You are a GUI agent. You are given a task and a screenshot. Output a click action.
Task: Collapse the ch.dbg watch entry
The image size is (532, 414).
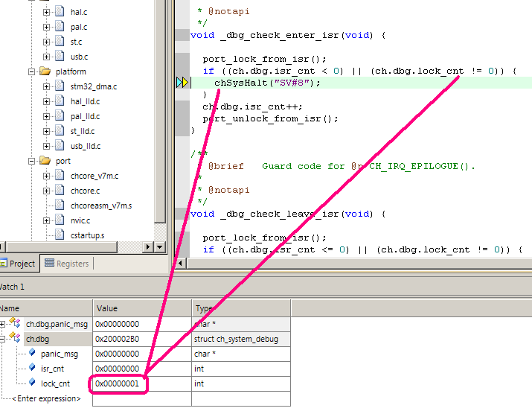[2, 340]
